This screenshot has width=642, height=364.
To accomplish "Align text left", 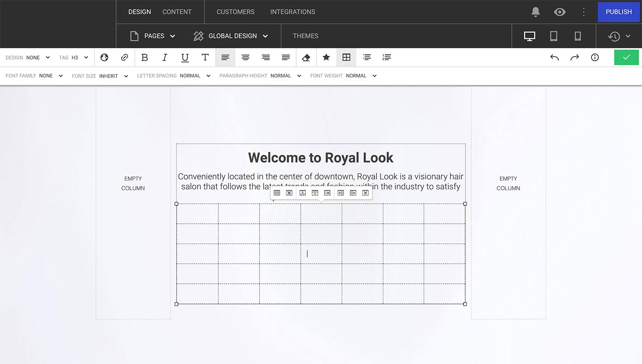I will click(x=225, y=57).
